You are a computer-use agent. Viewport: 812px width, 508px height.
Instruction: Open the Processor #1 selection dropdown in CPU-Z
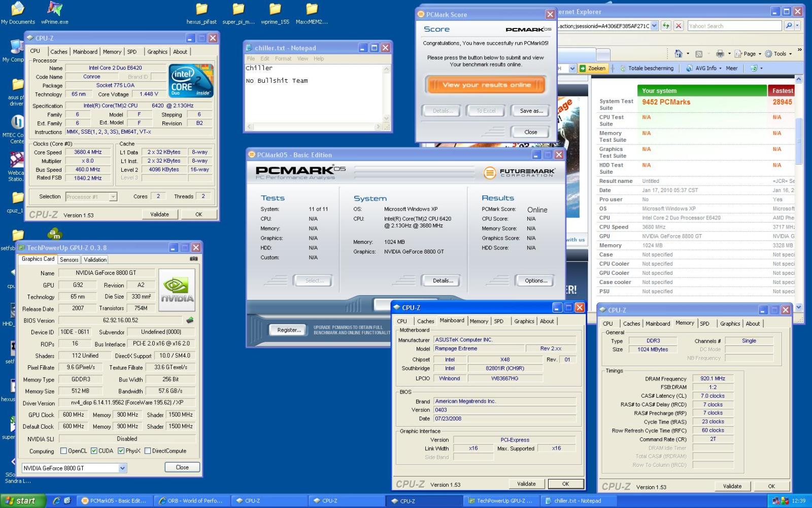tap(113, 197)
